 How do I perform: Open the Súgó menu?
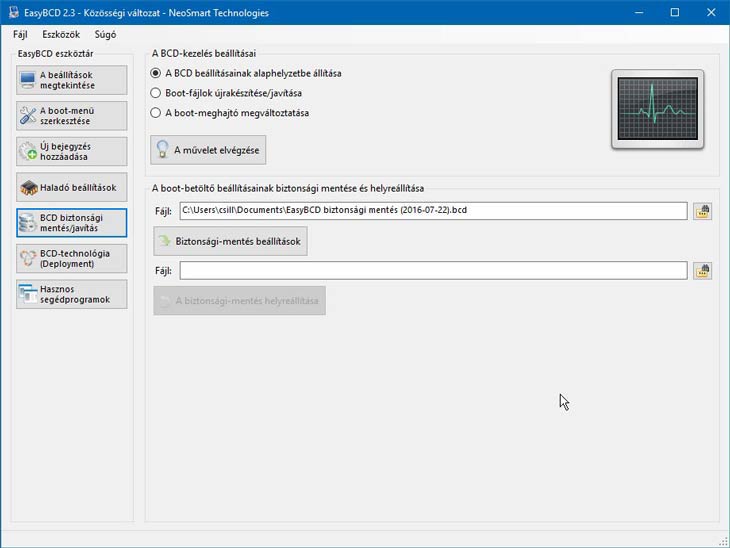tap(105, 34)
